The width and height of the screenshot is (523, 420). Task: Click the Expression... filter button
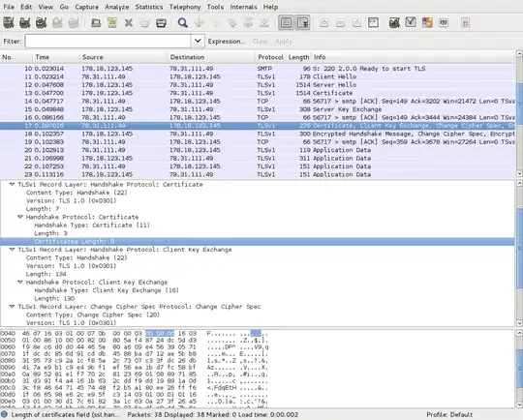tap(227, 42)
